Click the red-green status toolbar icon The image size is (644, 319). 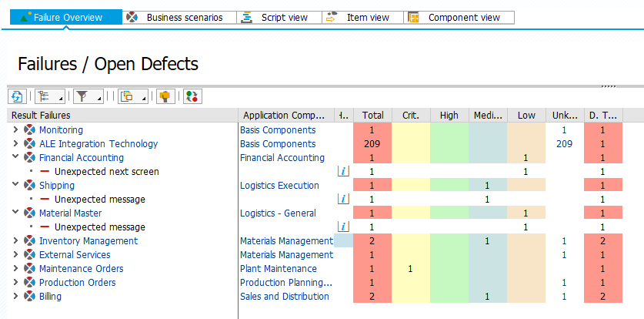(192, 96)
